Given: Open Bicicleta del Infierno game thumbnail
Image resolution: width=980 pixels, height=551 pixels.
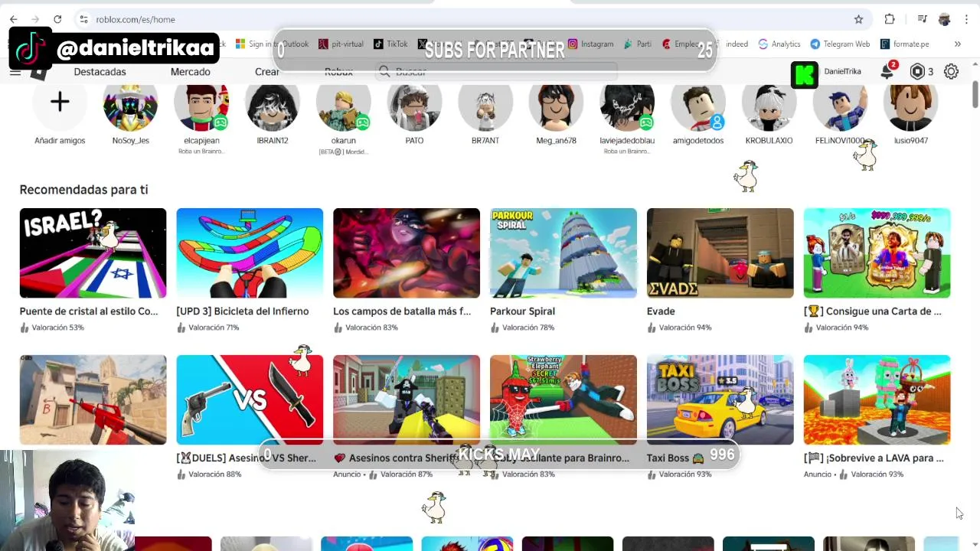Looking at the screenshot, I should click(250, 253).
